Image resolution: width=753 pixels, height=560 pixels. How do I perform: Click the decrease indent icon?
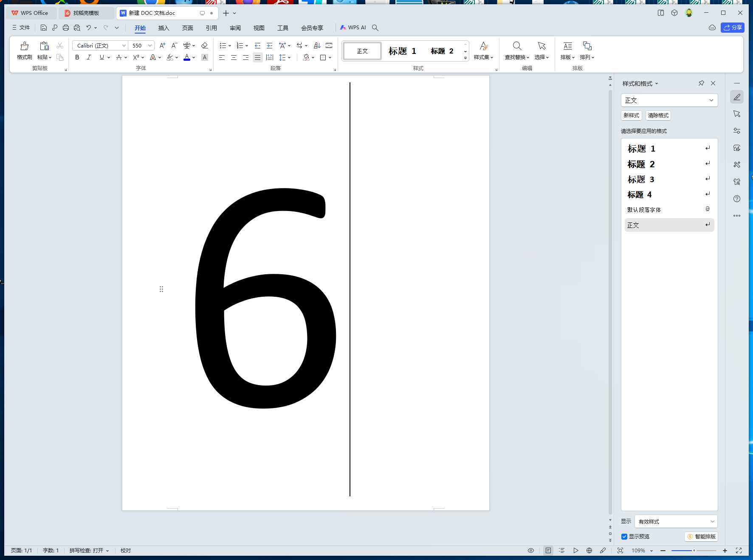click(x=257, y=45)
